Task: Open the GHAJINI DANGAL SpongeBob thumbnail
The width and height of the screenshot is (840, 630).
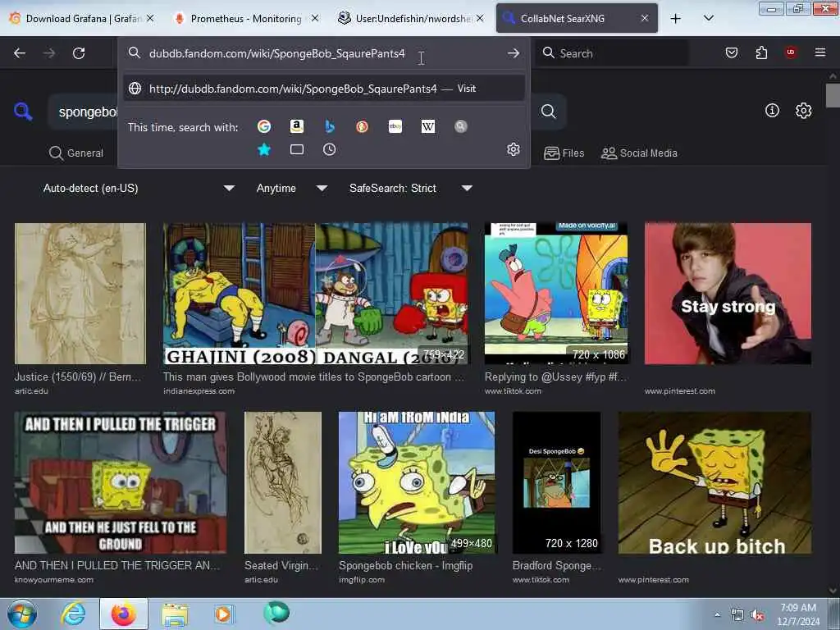Action: pyautogui.click(x=316, y=294)
